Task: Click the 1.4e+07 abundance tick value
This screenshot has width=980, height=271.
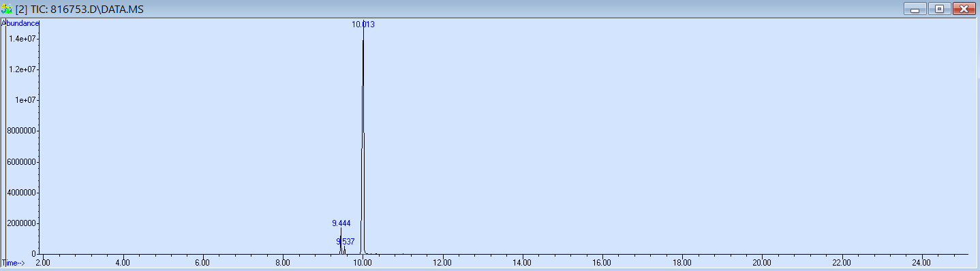Action: 22,39
